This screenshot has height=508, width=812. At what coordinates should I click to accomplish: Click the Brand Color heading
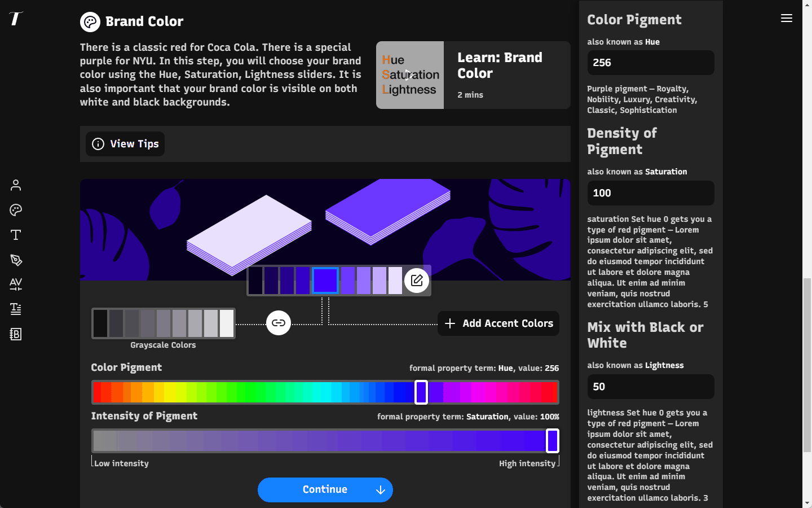pyautogui.click(x=144, y=21)
